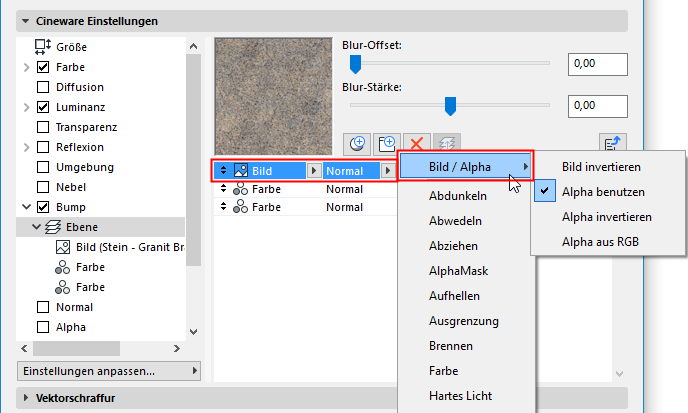The width and height of the screenshot is (688, 413).
Task: Click reorder arrows on the first Farbe layer row
Action: [x=223, y=189]
